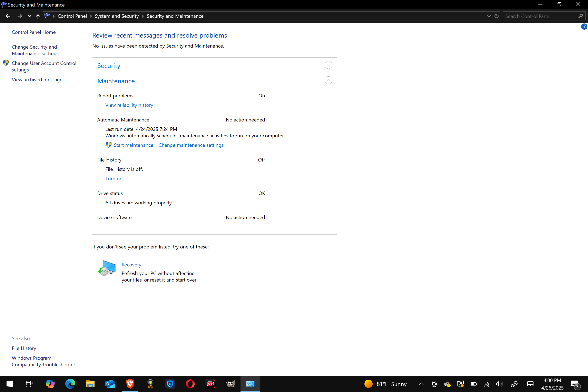Screen dimensions: 588x392
Task: Click the volume speaker tray icon
Action: pos(499,384)
